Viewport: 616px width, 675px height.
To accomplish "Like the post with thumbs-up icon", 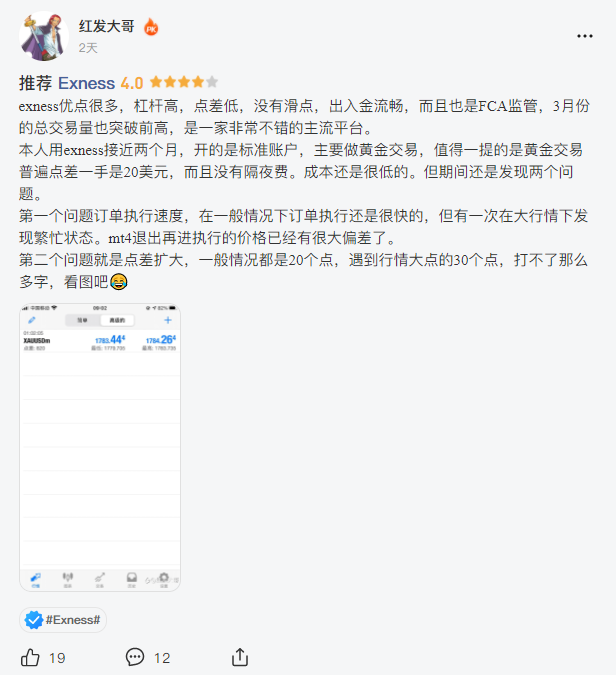I will 30,657.
